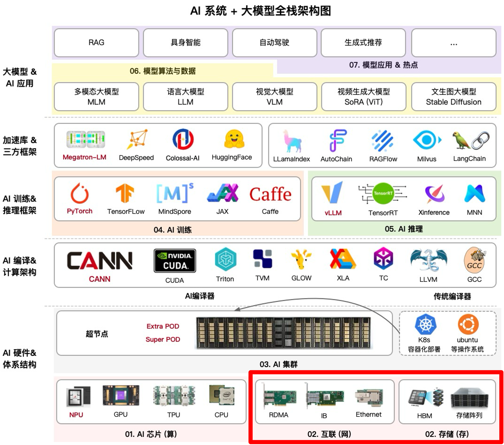Screen dimensions: 504x445
Task: Select the K8s helm wheel icon
Action: pos(425,324)
